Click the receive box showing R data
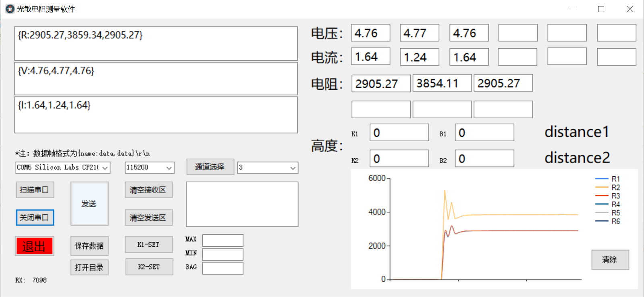 click(156, 43)
